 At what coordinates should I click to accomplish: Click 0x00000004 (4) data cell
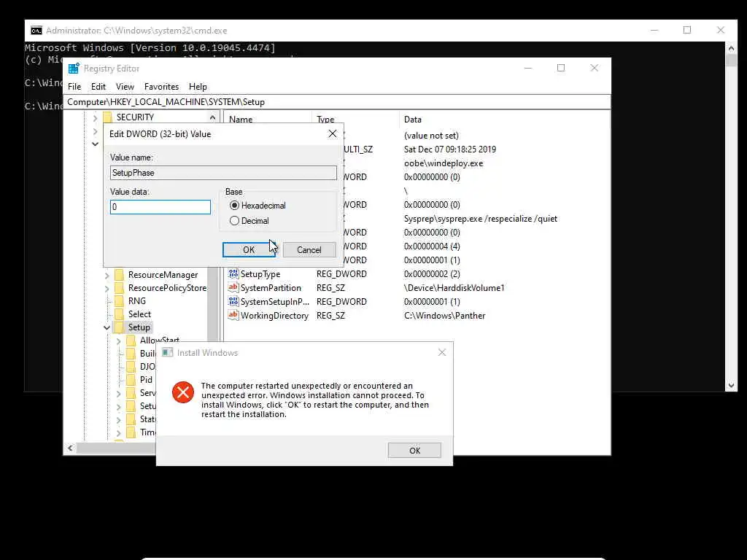(x=432, y=246)
